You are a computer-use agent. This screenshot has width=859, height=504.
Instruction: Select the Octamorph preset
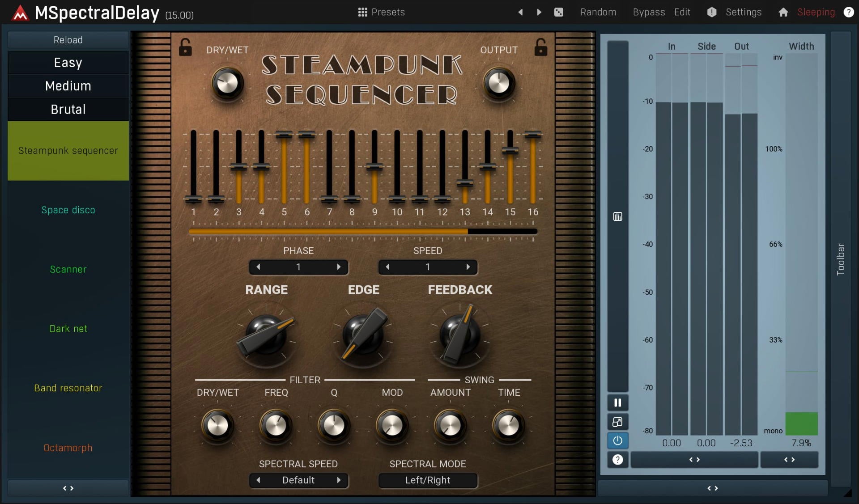pos(68,448)
